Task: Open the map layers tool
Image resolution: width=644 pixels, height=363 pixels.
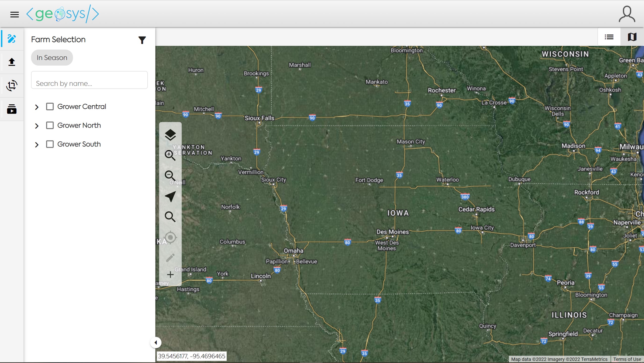Action: [170, 135]
